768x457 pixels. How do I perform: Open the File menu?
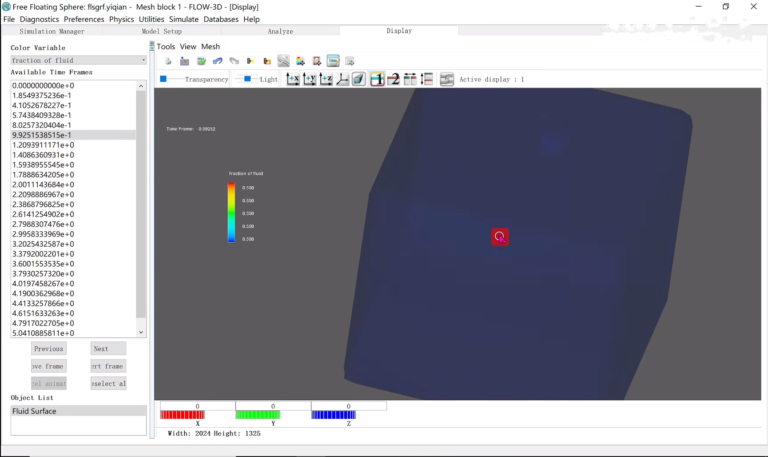(9, 19)
